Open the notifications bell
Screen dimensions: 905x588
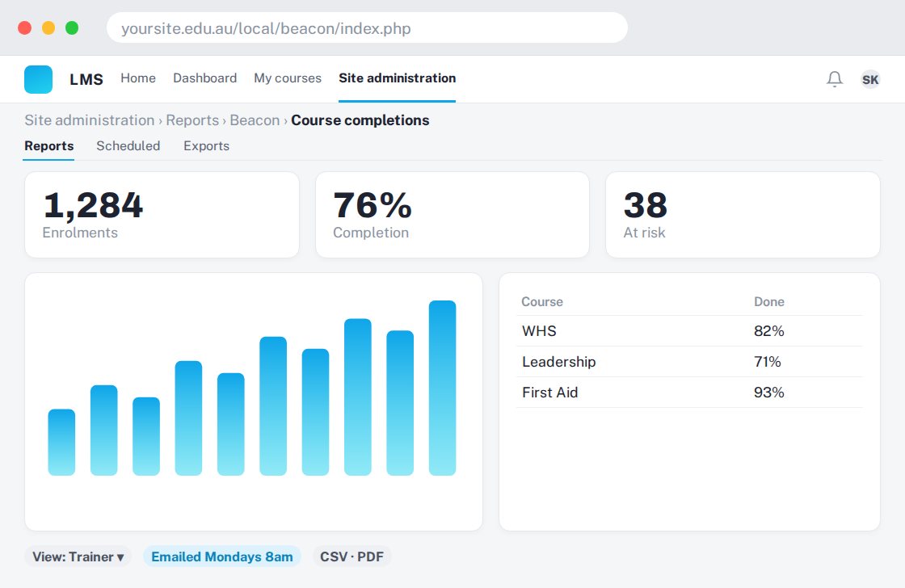click(835, 79)
